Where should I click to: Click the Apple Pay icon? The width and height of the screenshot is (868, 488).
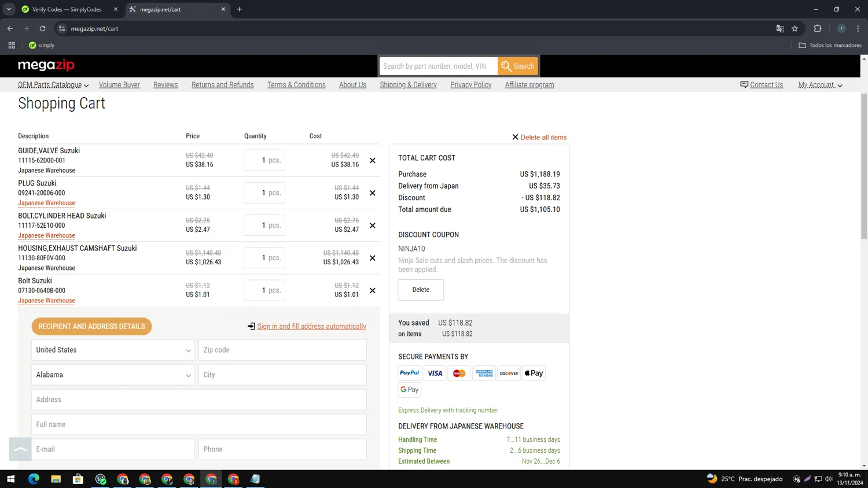pos(534,373)
